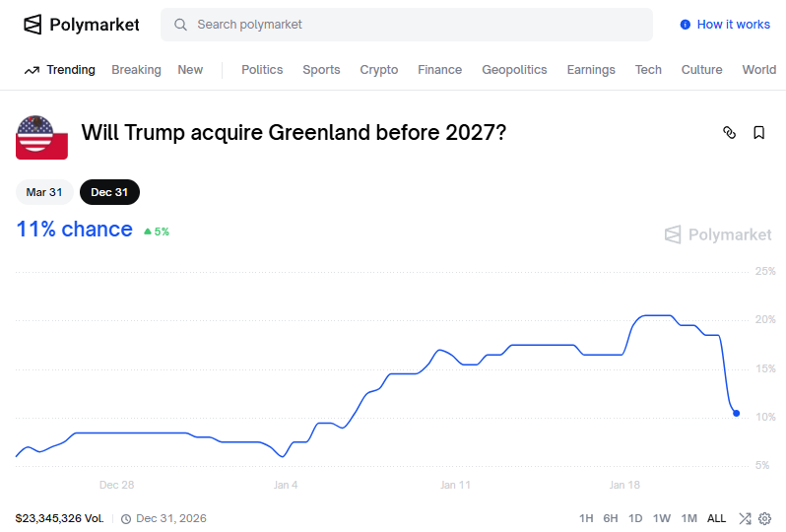Set chart range to 1H
The height and width of the screenshot is (532, 786).
point(586,518)
